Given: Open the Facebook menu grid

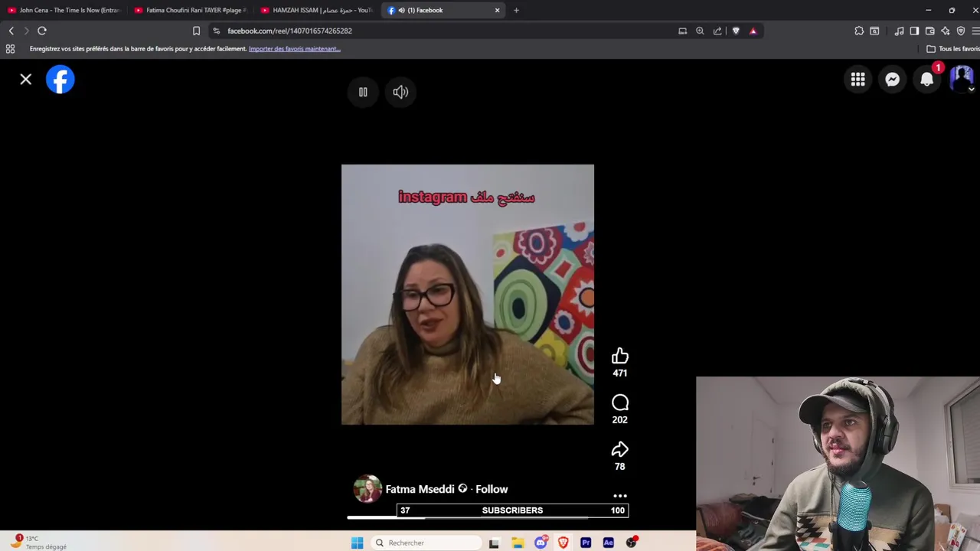Looking at the screenshot, I should [858, 80].
